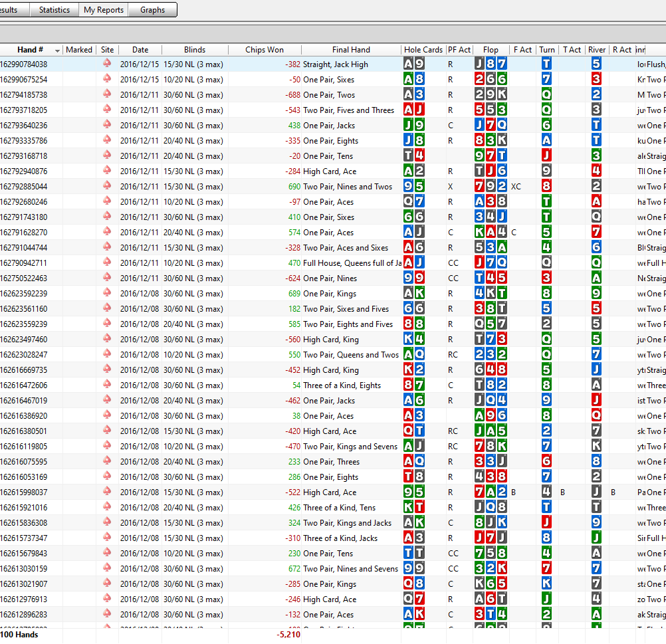
Task: Click the AK hole cards for hand 162623592239
Action: point(413,294)
